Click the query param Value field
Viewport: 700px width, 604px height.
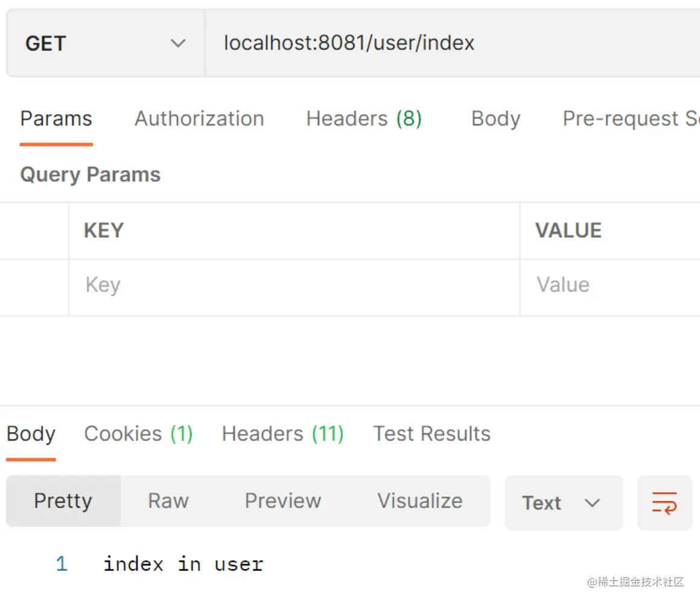[609, 285]
